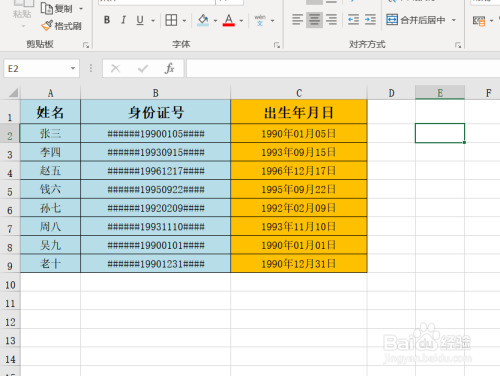Click the 出生年月日 header cell
This screenshot has height=376, width=500.
click(x=299, y=112)
